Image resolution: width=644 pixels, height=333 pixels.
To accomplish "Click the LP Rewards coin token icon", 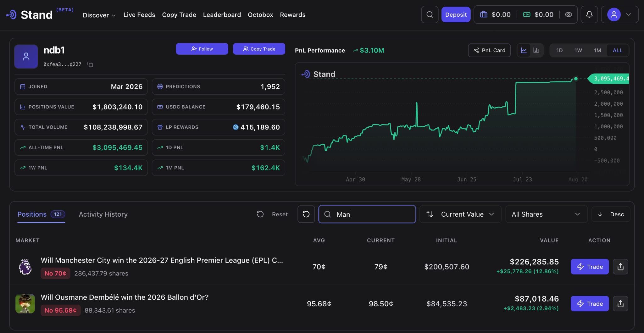I will pos(236,127).
